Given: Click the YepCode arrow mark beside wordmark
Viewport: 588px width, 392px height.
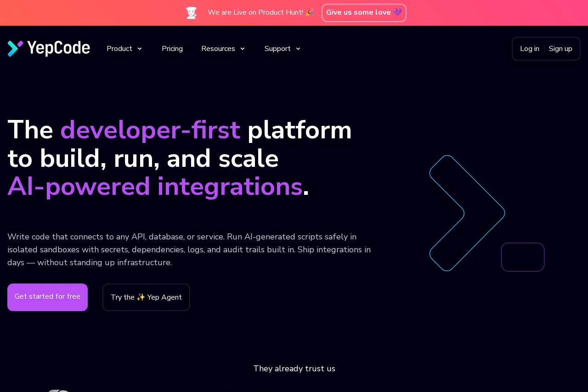Looking at the screenshot, I should tap(16, 48).
